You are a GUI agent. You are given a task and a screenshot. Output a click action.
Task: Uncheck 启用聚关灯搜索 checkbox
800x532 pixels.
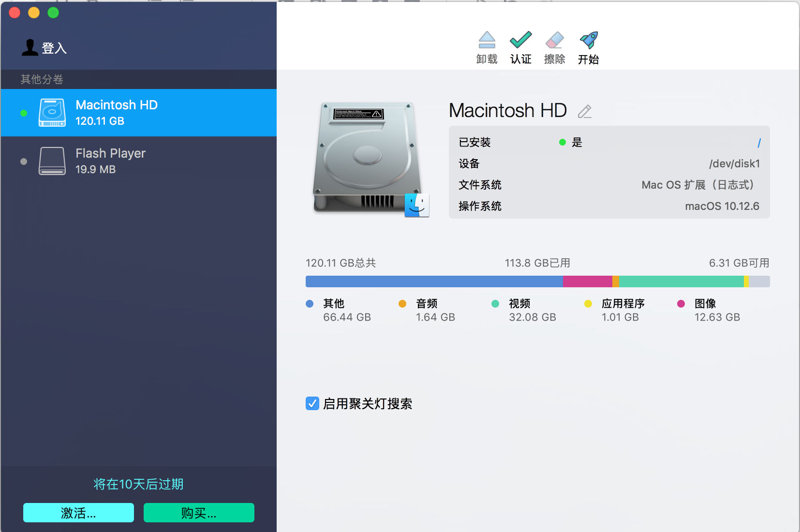[312, 403]
